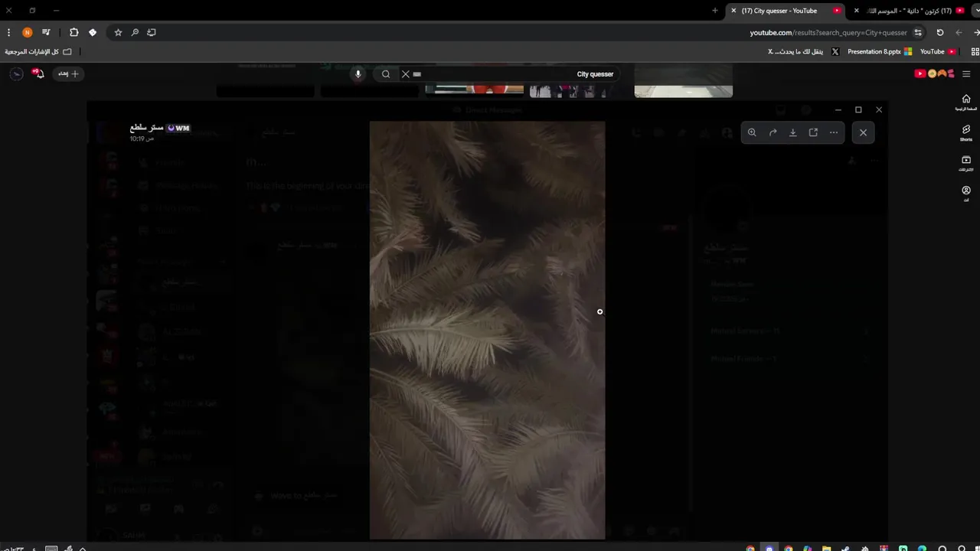This screenshot has width=980, height=551.
Task: Open the browser profile avatar
Action: click(x=28, y=33)
